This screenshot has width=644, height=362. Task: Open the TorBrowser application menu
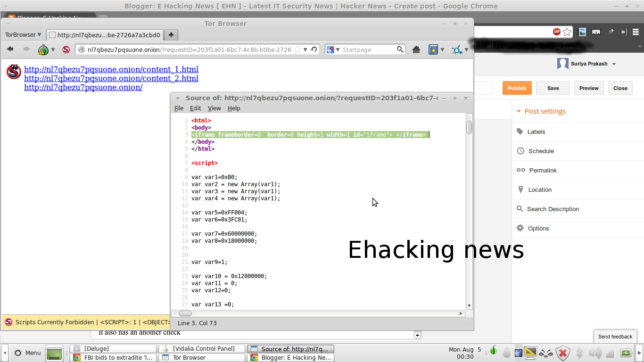point(23,34)
